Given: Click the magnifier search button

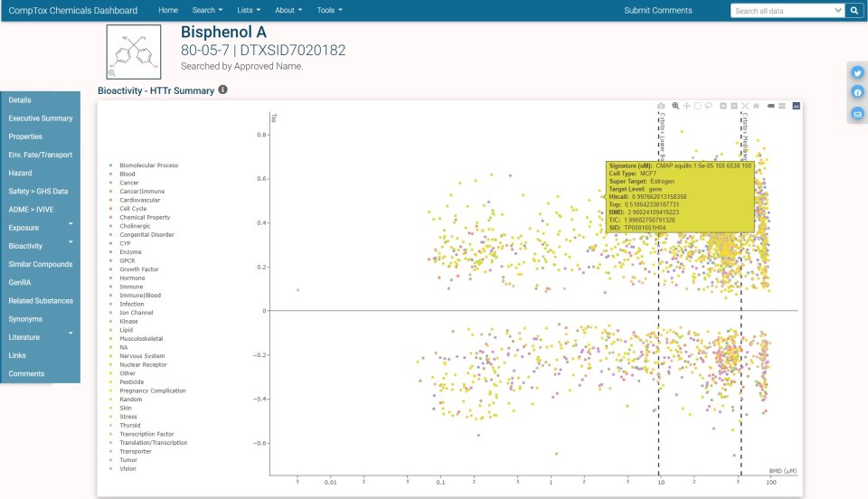Looking at the screenshot, I should pos(854,11).
